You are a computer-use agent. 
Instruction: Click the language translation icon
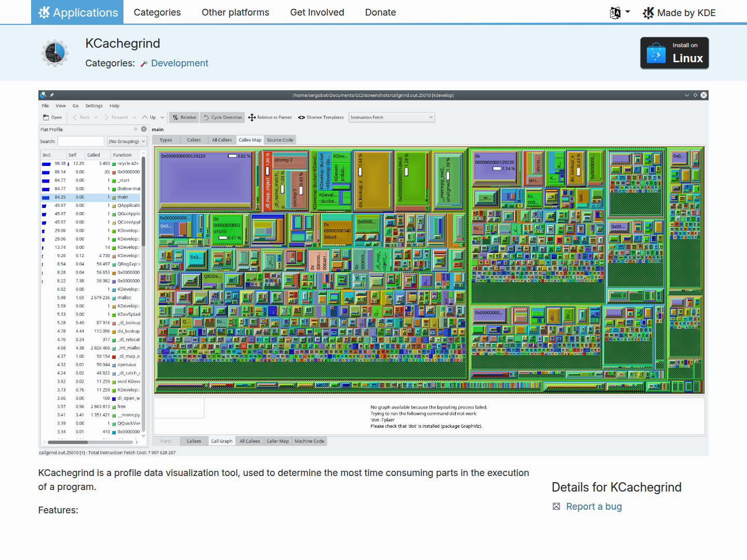click(615, 13)
